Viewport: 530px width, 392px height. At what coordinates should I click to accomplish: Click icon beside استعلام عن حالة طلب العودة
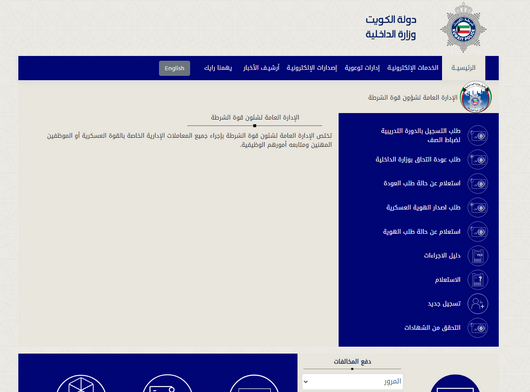coord(478,183)
